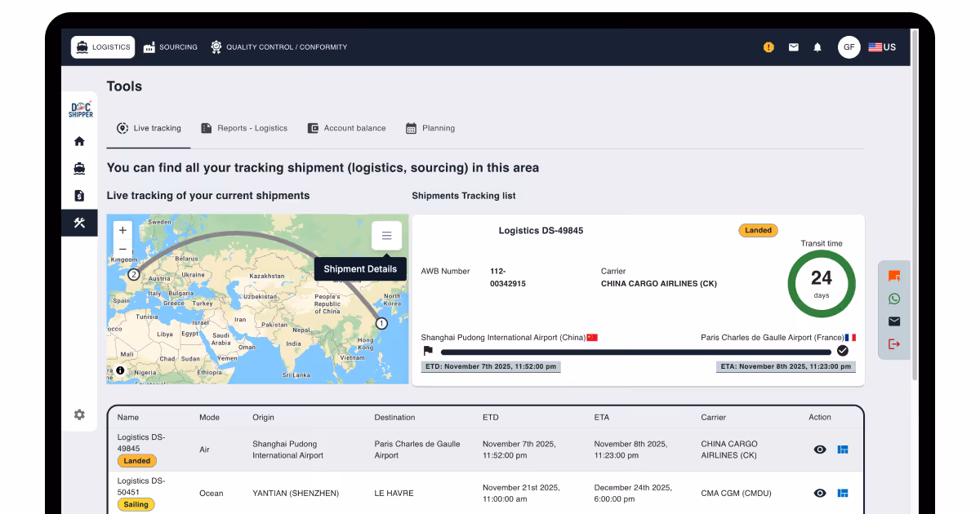Click map marker 2 near Paris
The height and width of the screenshot is (514, 980).
click(133, 275)
